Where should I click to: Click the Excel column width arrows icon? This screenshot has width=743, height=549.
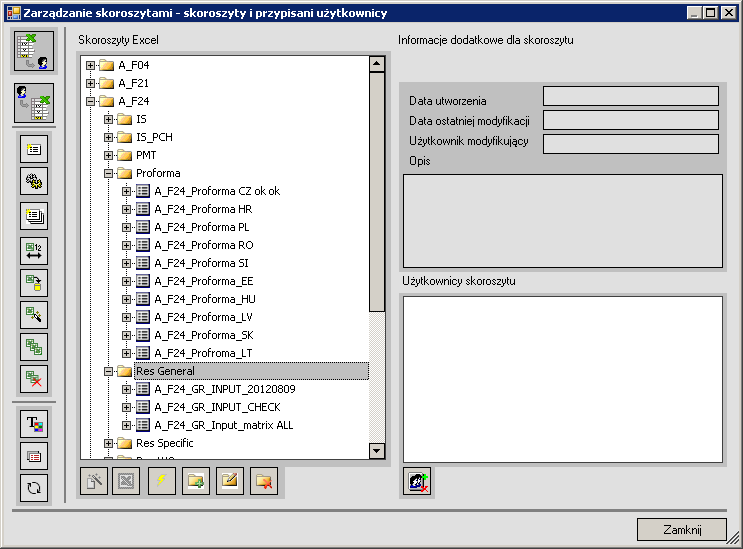click(x=34, y=251)
